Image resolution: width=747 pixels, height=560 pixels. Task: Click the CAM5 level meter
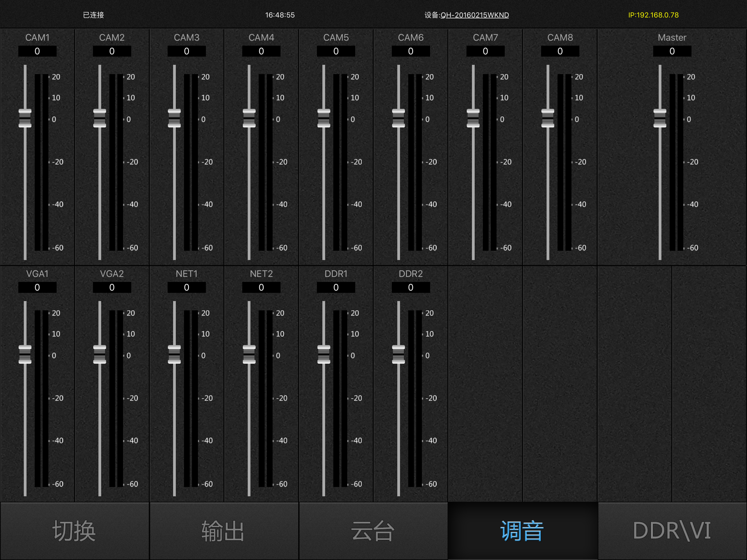pos(340,162)
